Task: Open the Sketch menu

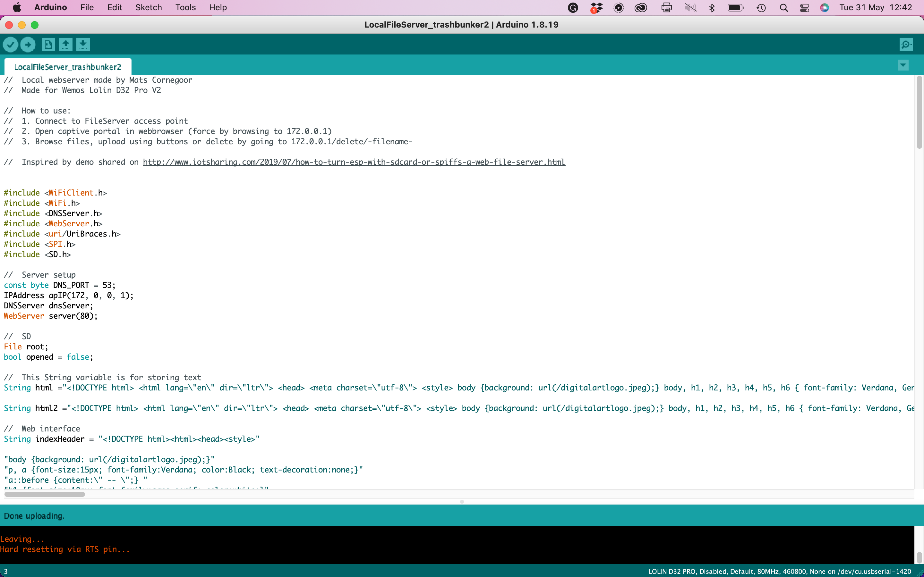Action: coord(149,8)
